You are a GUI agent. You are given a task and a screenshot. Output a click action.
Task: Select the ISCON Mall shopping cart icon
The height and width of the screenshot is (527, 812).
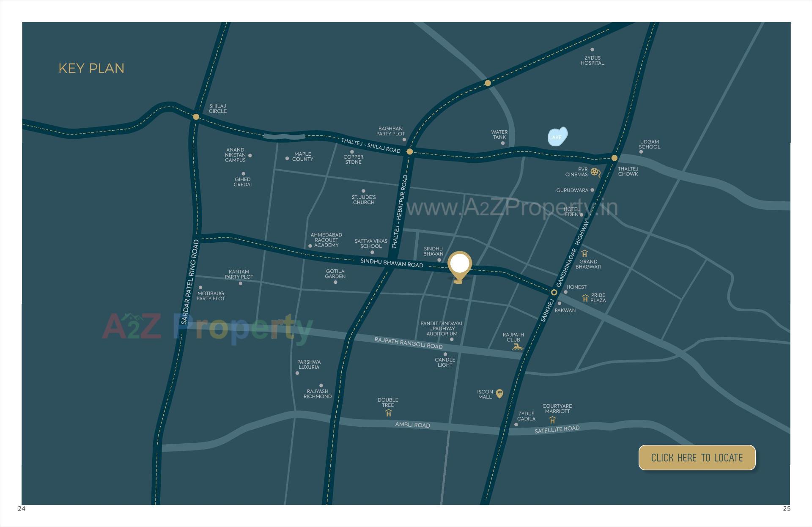(x=499, y=394)
